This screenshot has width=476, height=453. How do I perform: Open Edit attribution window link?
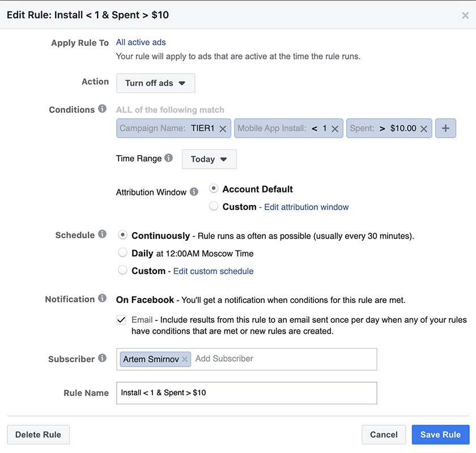point(306,207)
